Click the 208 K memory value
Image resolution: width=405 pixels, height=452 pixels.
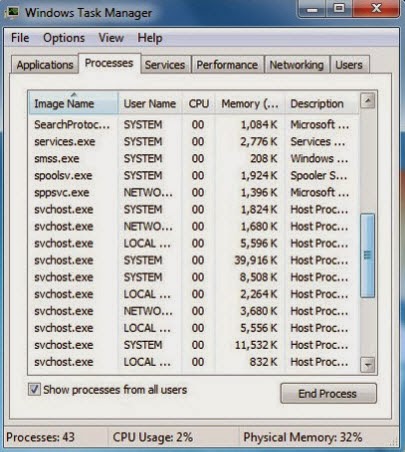pos(263,159)
